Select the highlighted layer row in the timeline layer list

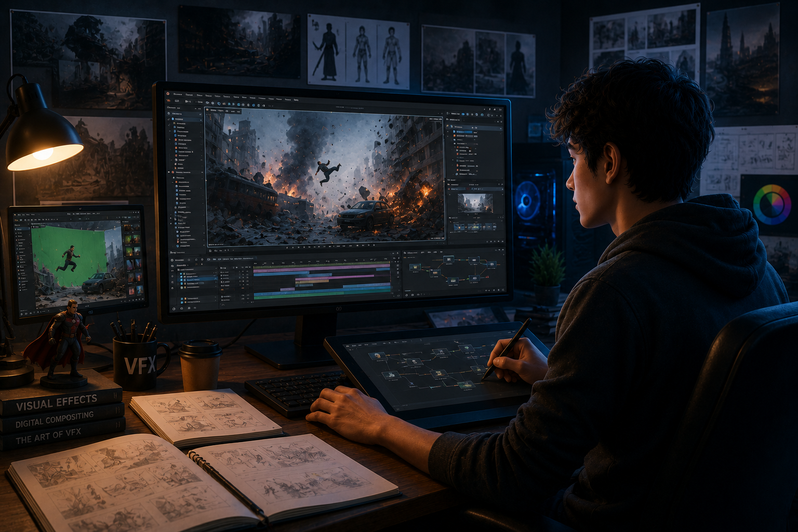coord(197,280)
